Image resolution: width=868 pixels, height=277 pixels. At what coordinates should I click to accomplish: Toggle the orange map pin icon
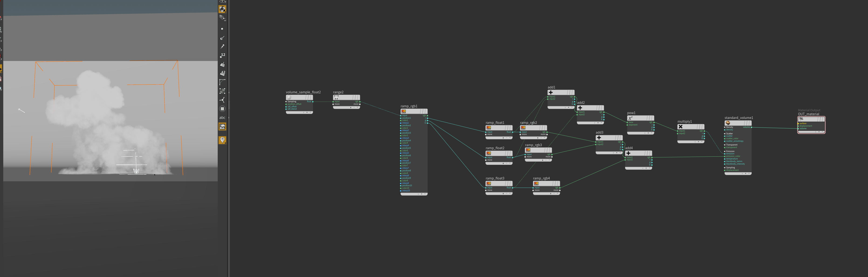tap(222, 140)
